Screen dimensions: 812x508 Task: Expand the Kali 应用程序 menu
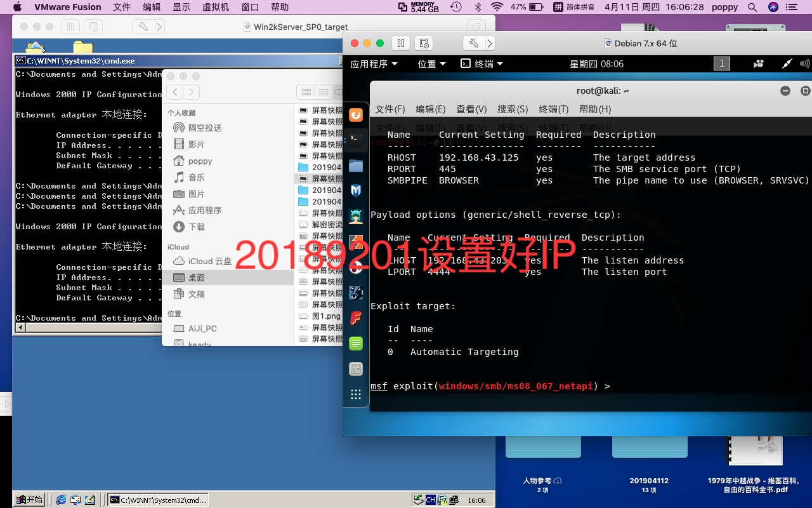tap(374, 63)
